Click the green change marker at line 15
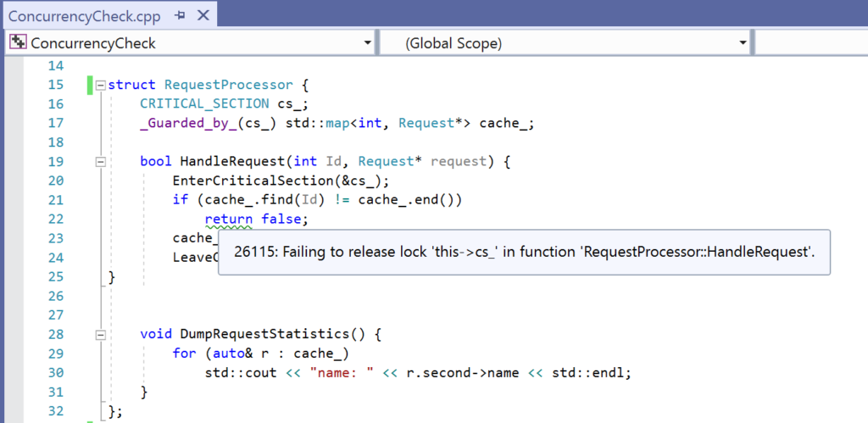Viewport: 868px width, 423px height. pos(88,85)
